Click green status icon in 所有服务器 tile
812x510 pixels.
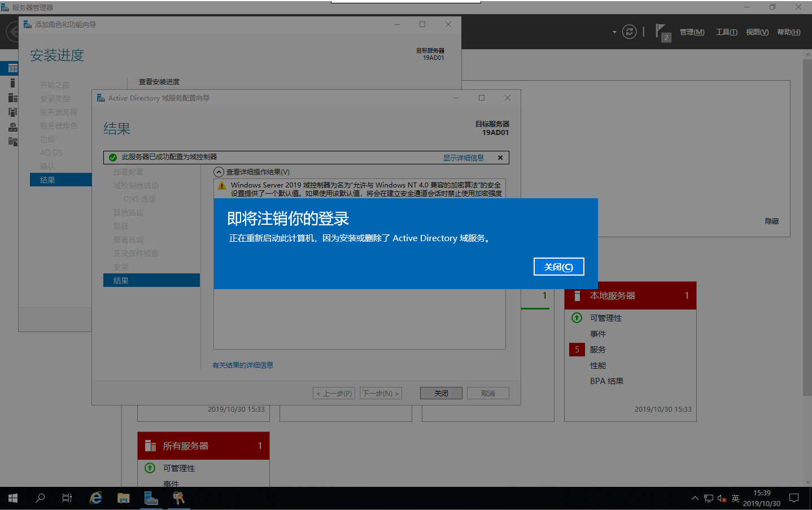click(150, 468)
